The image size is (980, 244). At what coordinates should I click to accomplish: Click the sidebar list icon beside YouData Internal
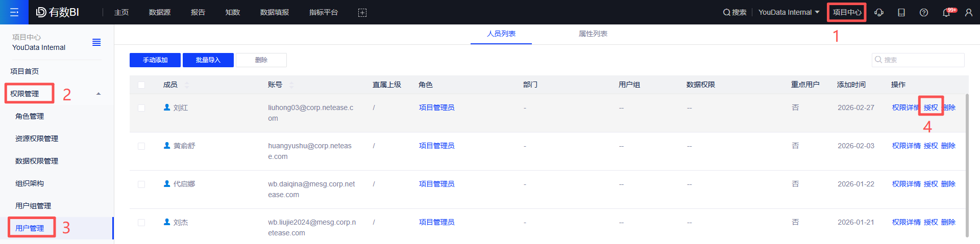coord(96,42)
